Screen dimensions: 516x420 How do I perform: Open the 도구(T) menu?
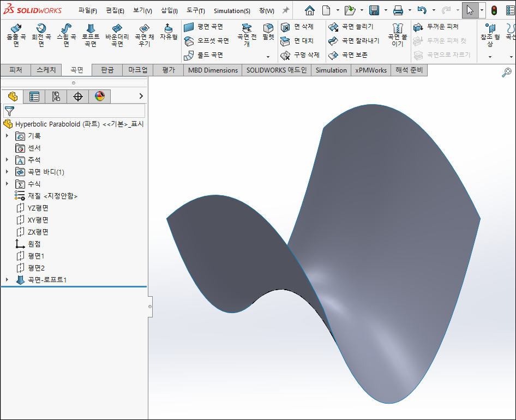[195, 10]
